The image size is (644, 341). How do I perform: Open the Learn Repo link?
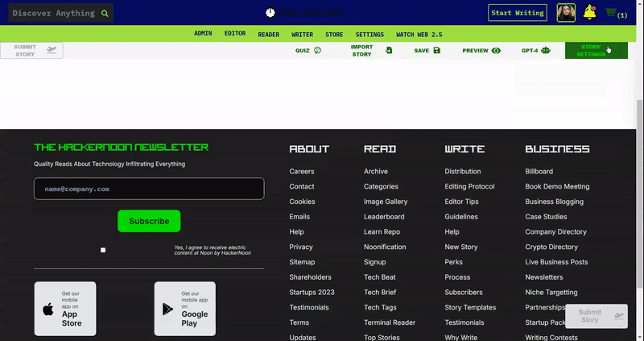(382, 232)
